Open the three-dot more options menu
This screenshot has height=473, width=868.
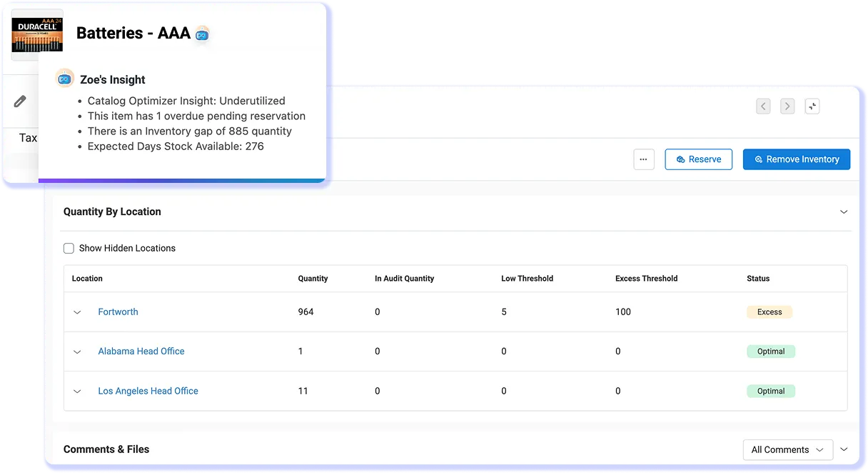[x=644, y=159]
